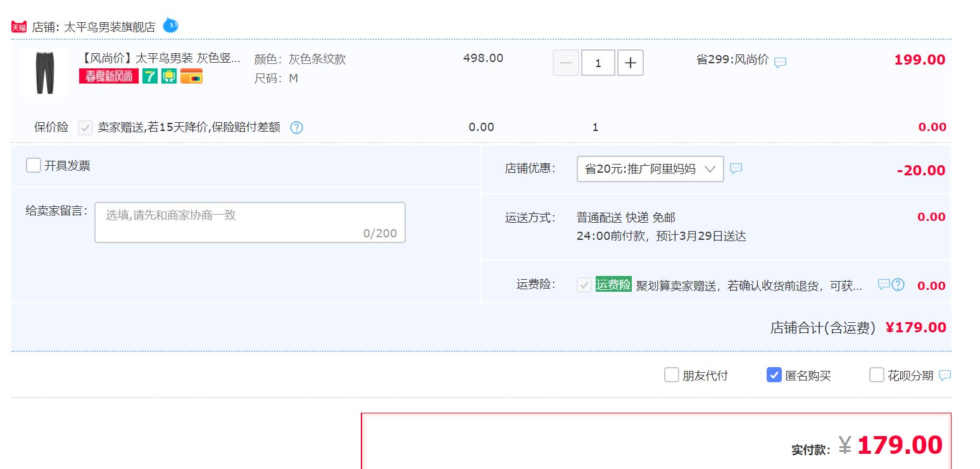Screen dimensions: 980x469
Task: Click the Tmall logo icon beside store name
Action: coord(20,27)
